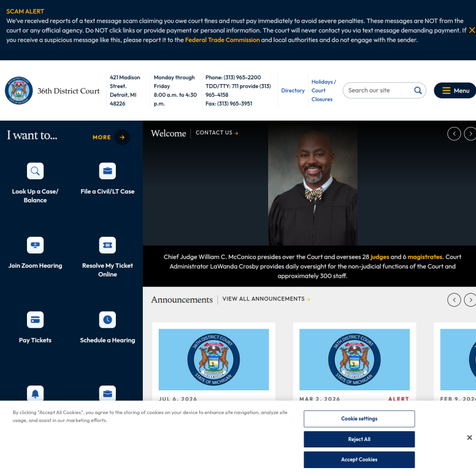Viewport: 476px width, 476px height.
Task: Show previous Welcome slide
Action: click(x=454, y=134)
